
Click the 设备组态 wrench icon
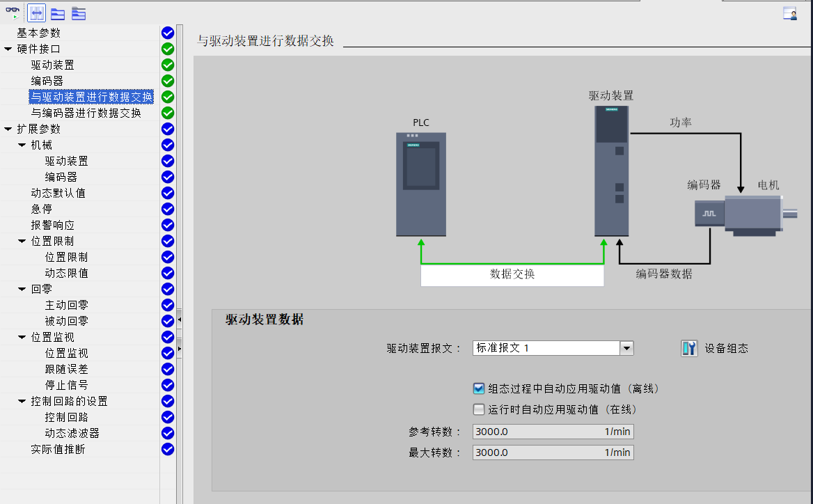tap(688, 348)
